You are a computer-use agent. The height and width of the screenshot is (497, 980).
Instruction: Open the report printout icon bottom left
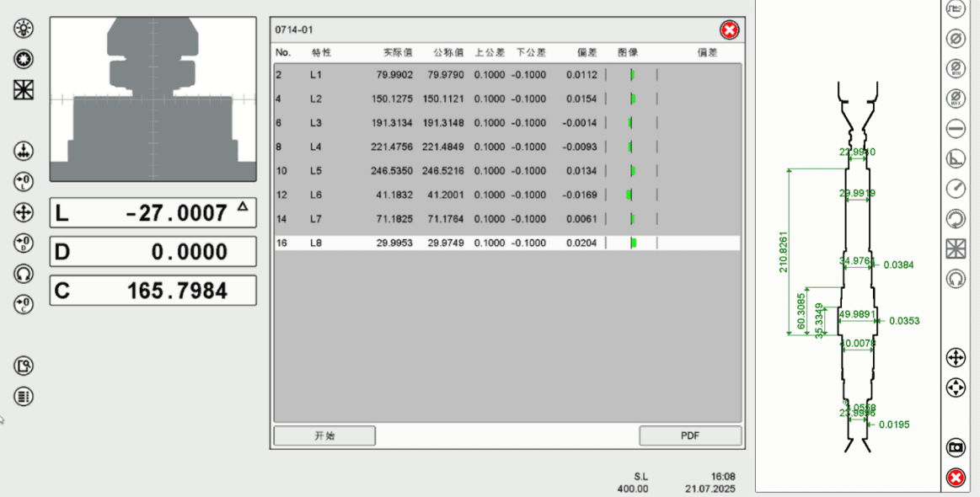coord(23,365)
